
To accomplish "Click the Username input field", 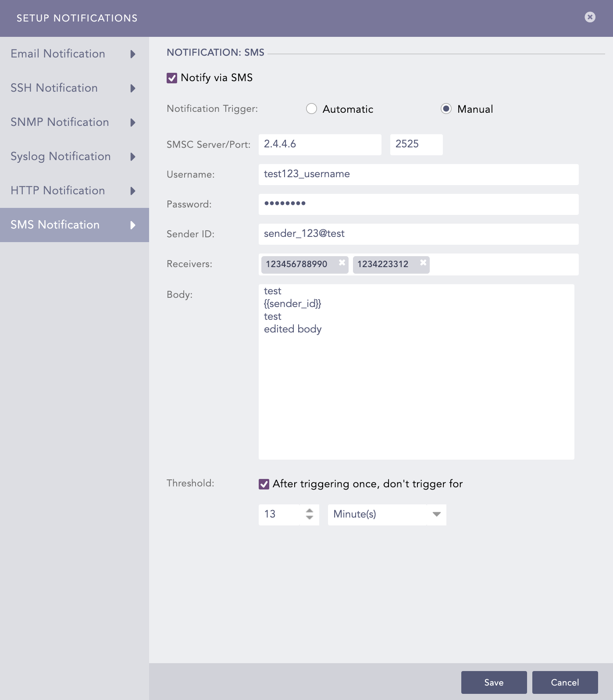I will [x=418, y=175].
